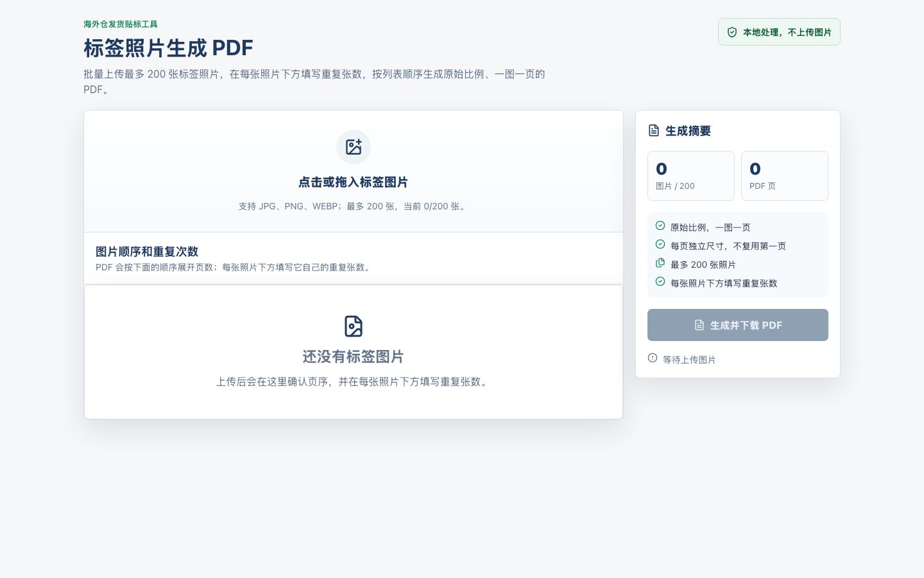
Task: Click the PDF 页 counter card
Action: point(785,176)
